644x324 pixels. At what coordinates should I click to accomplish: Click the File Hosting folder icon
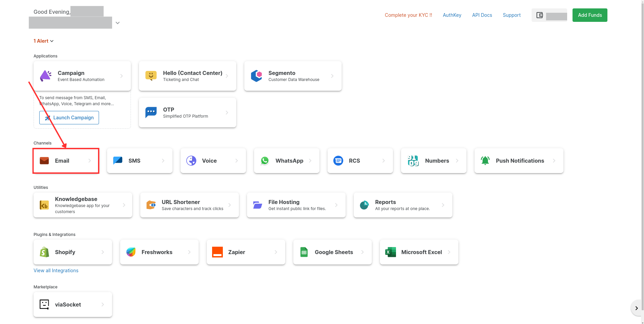pyautogui.click(x=258, y=205)
